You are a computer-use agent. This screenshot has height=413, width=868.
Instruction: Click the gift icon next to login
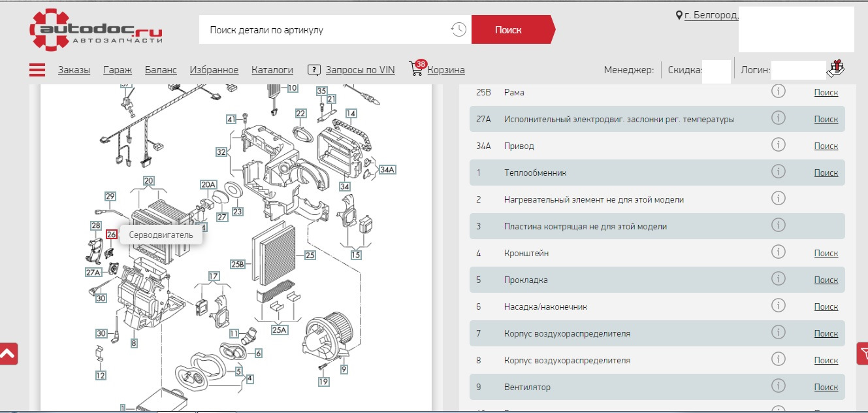tap(836, 69)
